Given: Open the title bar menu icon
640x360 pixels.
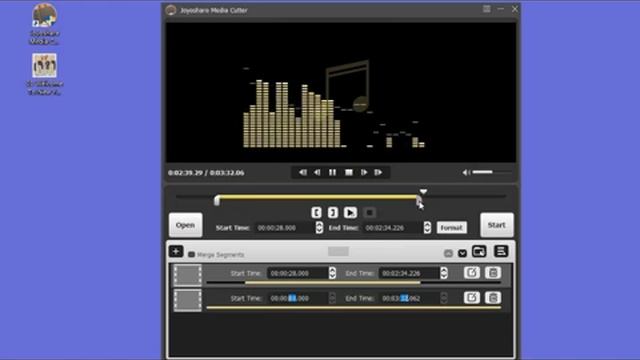Looking at the screenshot, I should tap(487, 9).
